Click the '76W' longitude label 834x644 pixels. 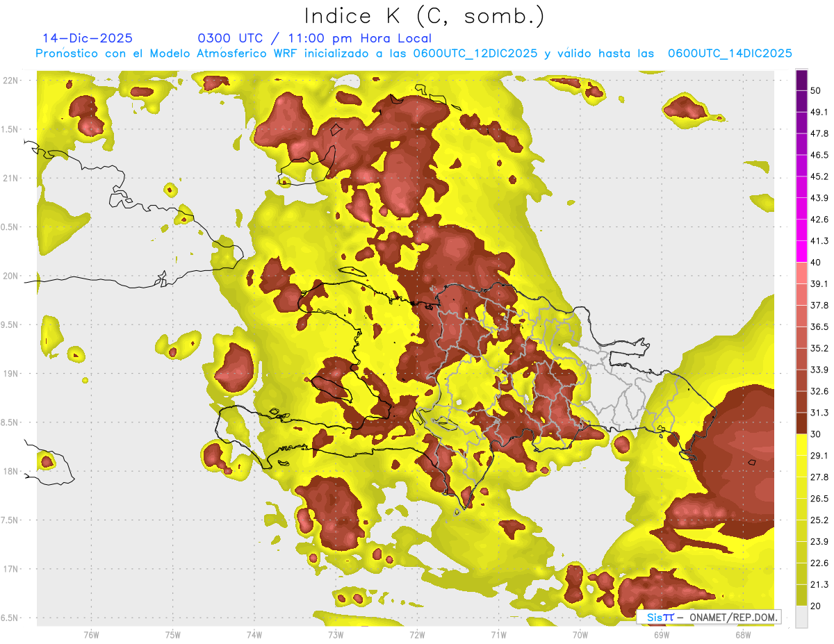91,635
